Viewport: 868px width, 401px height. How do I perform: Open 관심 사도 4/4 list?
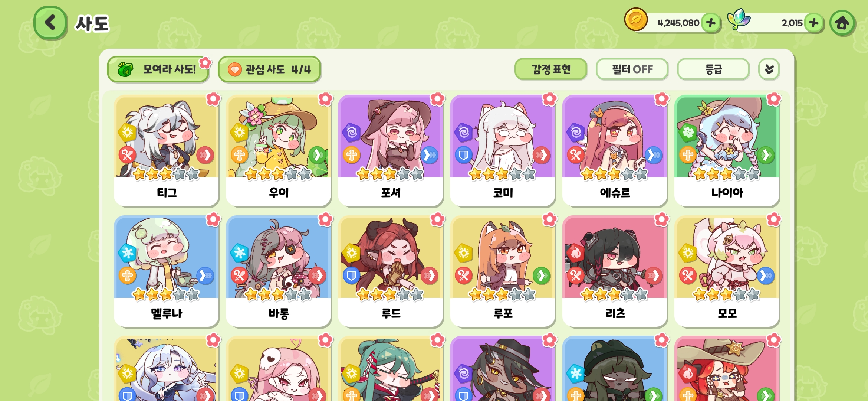click(269, 69)
